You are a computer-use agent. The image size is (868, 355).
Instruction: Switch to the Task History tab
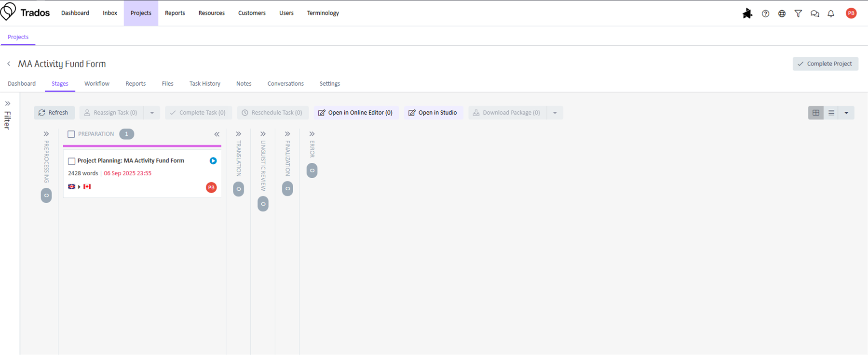205,84
